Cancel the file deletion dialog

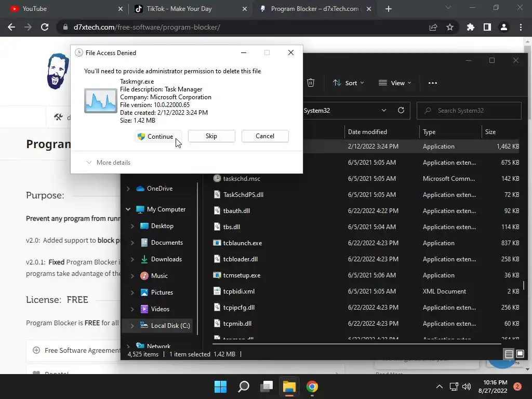[x=265, y=136]
